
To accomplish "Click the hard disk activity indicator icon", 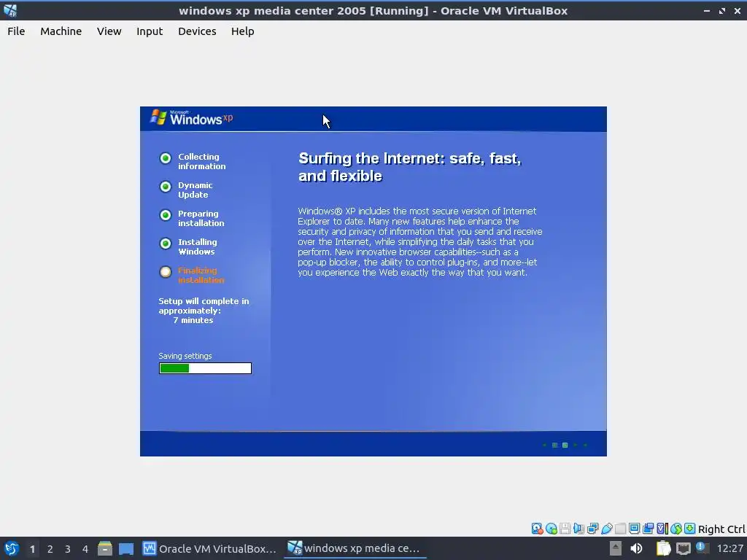I will point(538,529).
